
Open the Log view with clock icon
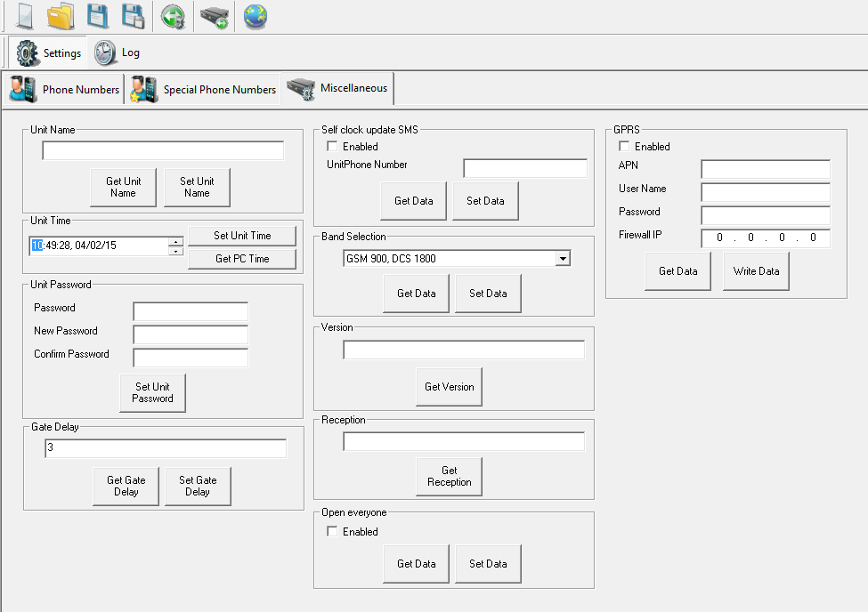(x=118, y=52)
